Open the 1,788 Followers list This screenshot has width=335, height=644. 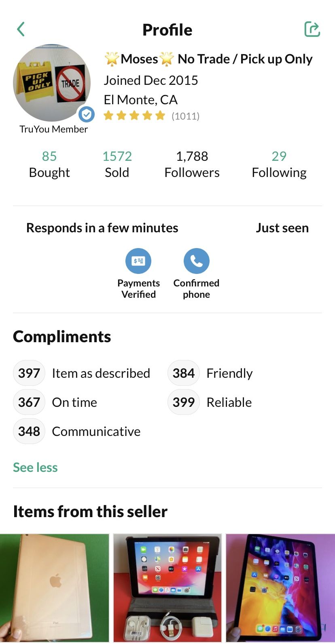192,164
